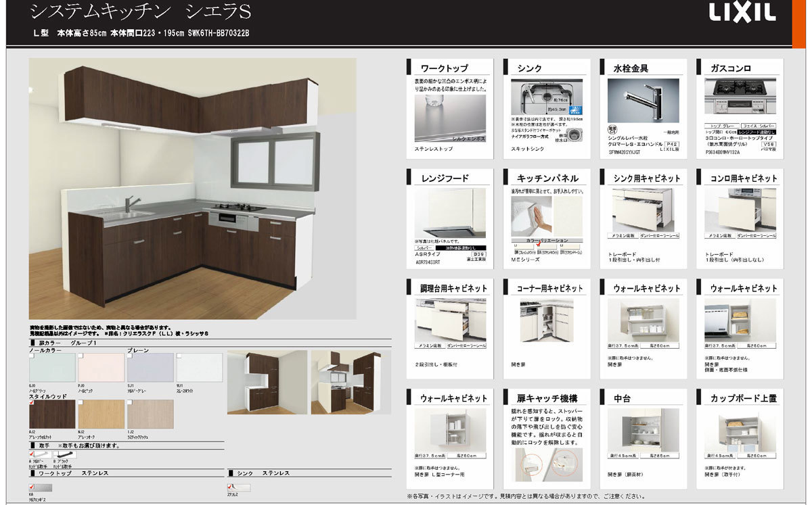Click the P42 page tag on the faucet card

click(671, 145)
